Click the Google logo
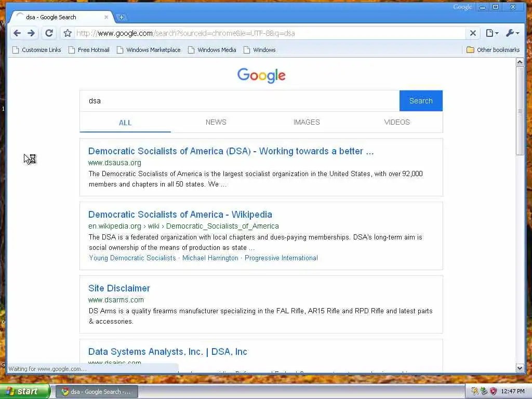Image resolution: width=532 pixels, height=399 pixels. click(x=261, y=75)
